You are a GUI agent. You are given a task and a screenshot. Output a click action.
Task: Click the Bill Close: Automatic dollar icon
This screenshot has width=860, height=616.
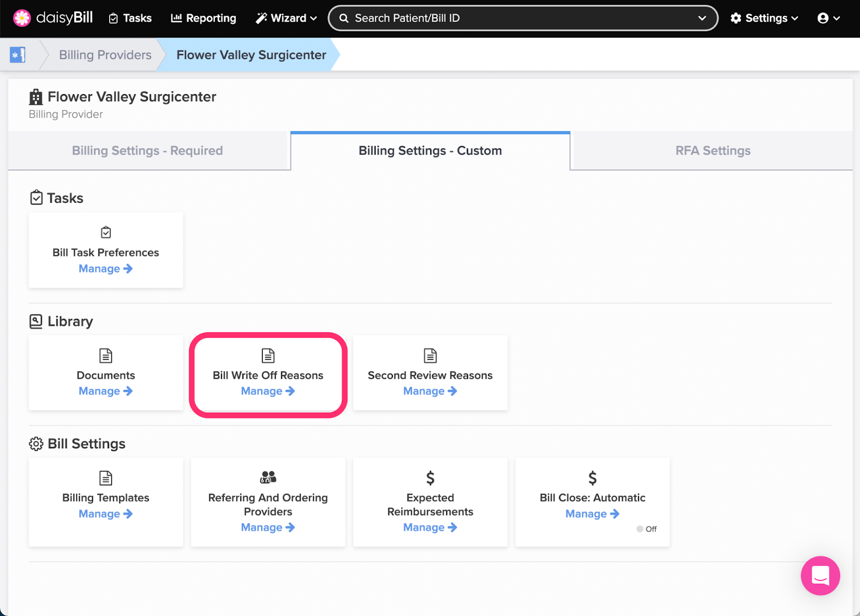592,478
